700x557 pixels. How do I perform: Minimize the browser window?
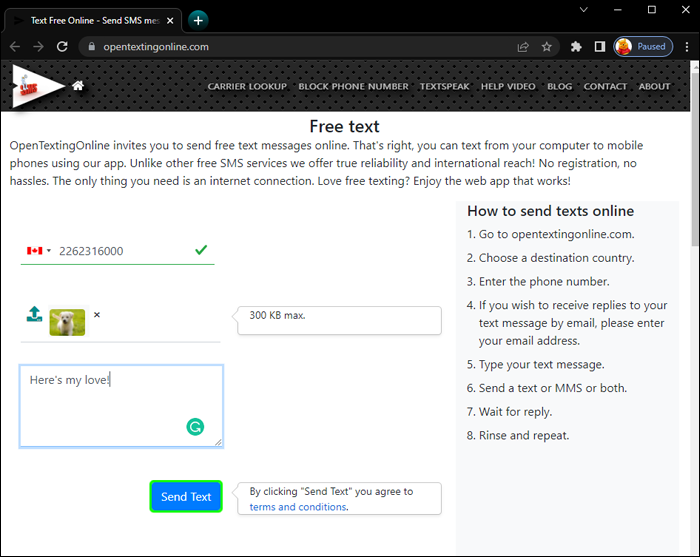tap(617, 9)
